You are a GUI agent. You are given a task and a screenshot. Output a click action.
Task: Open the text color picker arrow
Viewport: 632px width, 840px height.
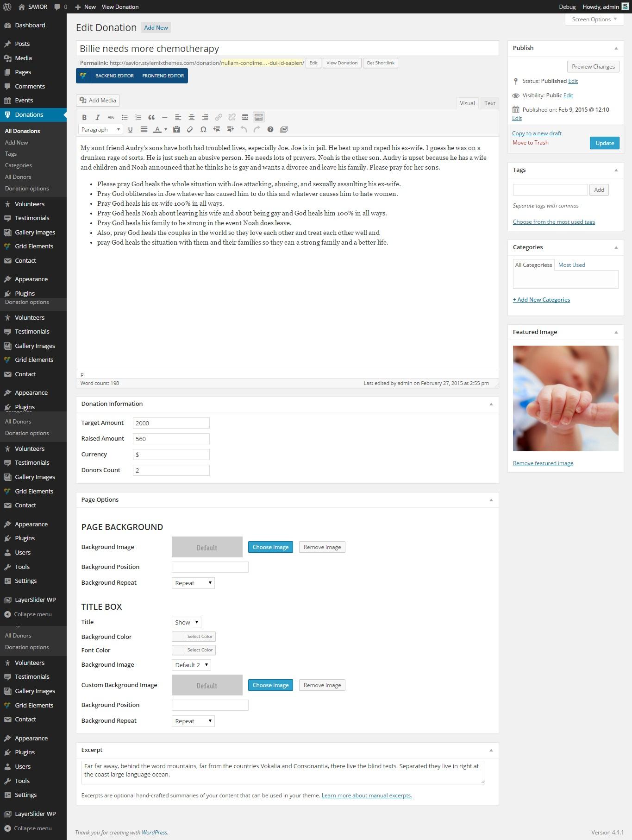tap(165, 130)
